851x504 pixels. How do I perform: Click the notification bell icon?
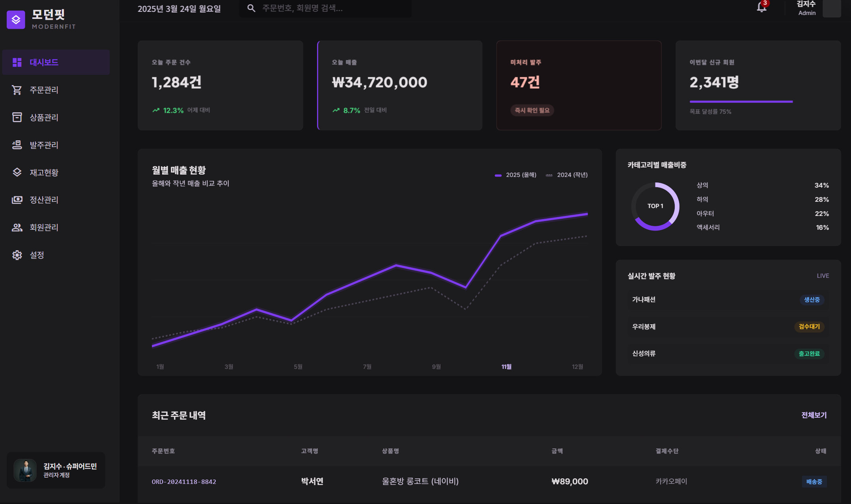click(761, 7)
